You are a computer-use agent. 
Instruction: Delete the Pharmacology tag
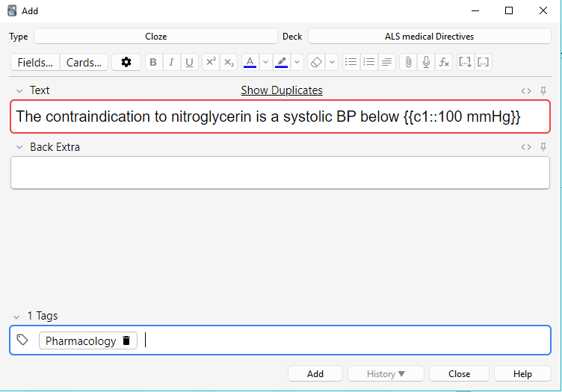pyautogui.click(x=126, y=341)
